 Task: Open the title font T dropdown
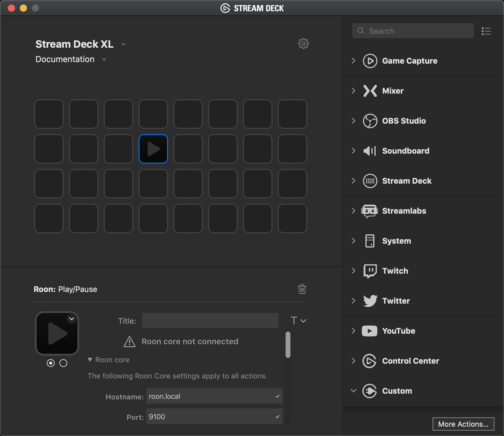(298, 320)
